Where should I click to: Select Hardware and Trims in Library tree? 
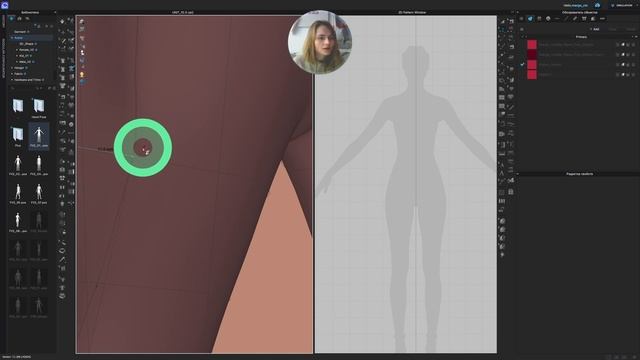coord(28,80)
